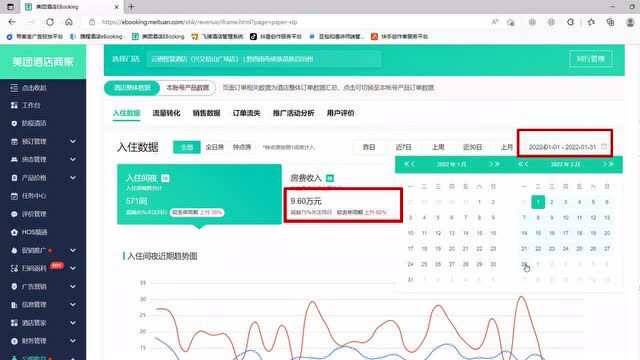Click the browser back arrow
The height and width of the screenshot is (360, 640).
pos(12,22)
